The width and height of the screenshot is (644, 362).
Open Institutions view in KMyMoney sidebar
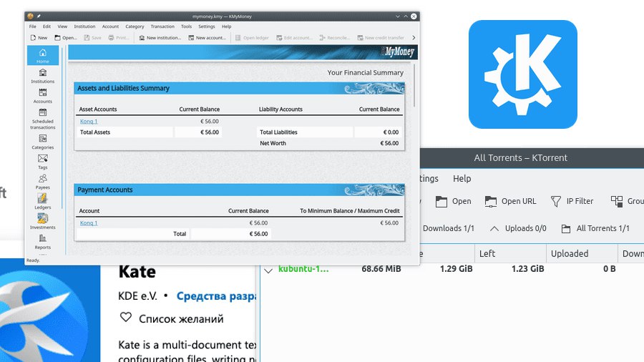point(43,76)
